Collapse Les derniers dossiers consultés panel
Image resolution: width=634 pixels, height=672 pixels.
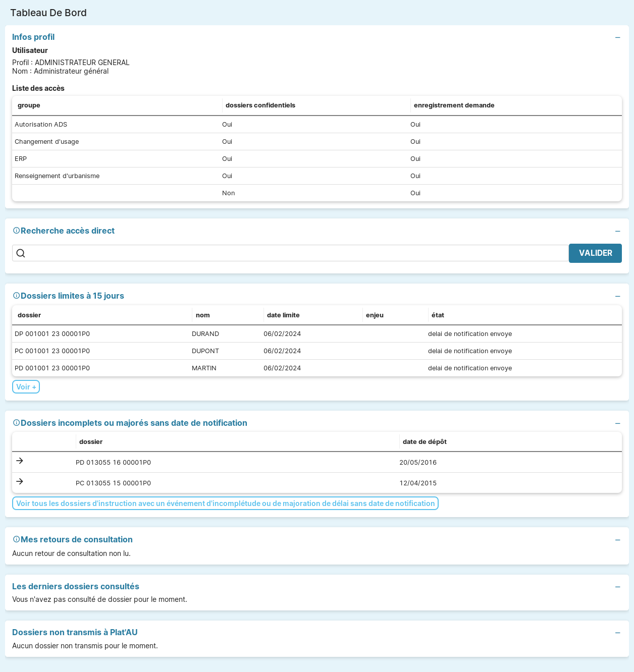(617, 587)
